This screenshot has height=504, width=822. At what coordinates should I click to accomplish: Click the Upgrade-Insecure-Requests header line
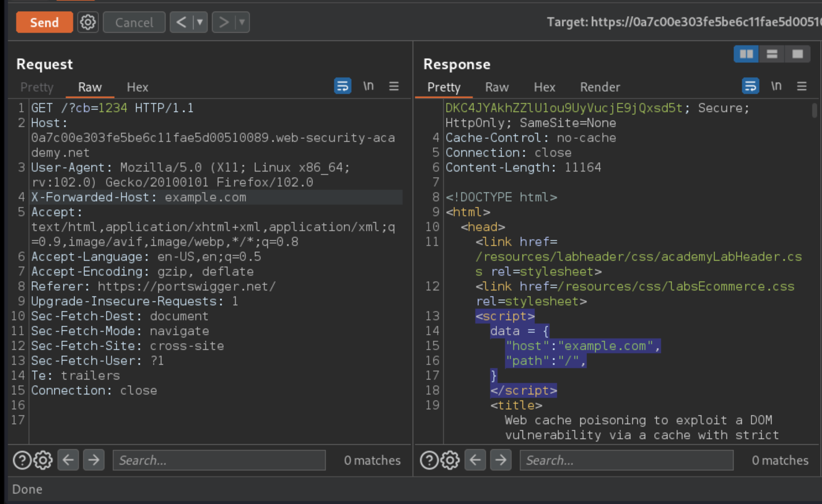pyautogui.click(x=134, y=301)
